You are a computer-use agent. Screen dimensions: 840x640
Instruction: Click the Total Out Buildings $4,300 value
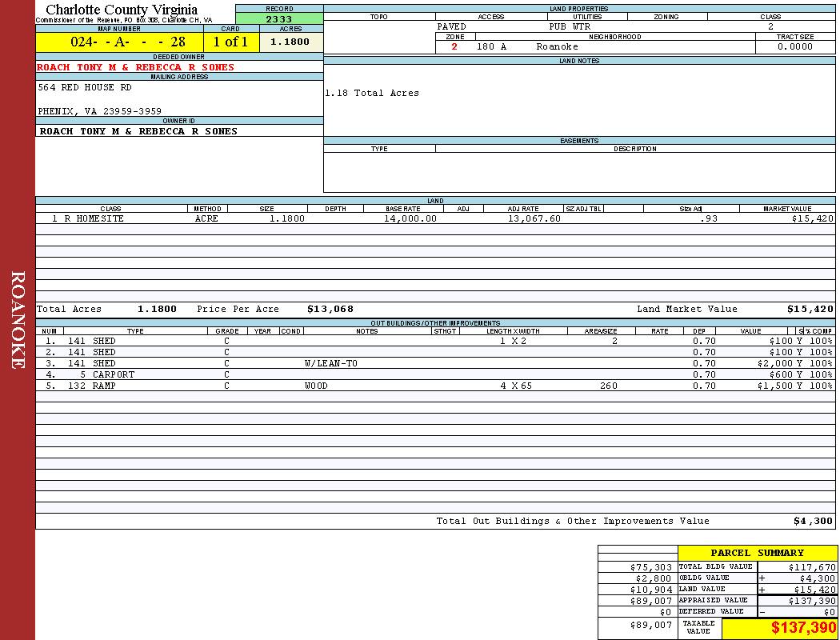click(813, 522)
